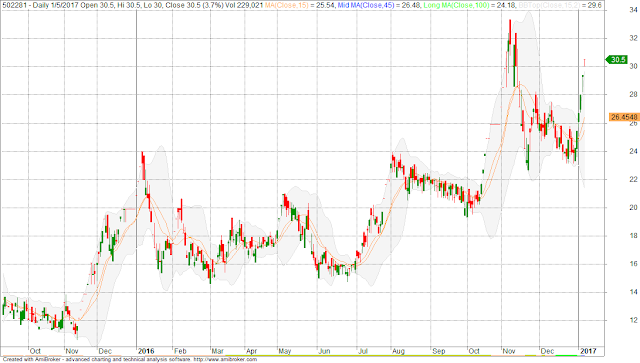Click the Dec label just before 2016

(x=105, y=351)
